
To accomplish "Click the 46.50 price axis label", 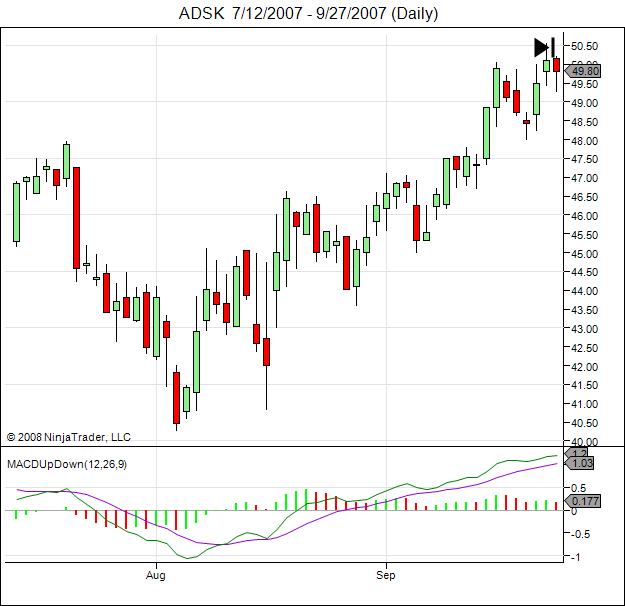I will tap(584, 197).
